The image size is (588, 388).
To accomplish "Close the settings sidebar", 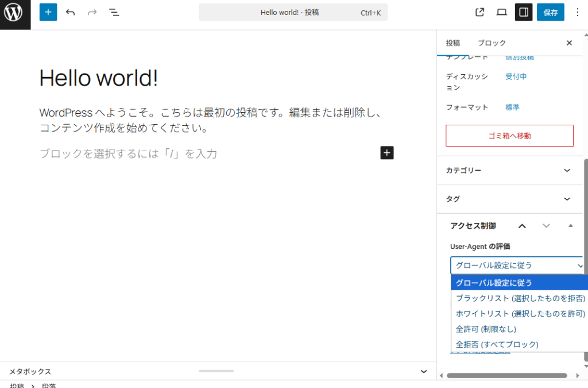I will [569, 43].
